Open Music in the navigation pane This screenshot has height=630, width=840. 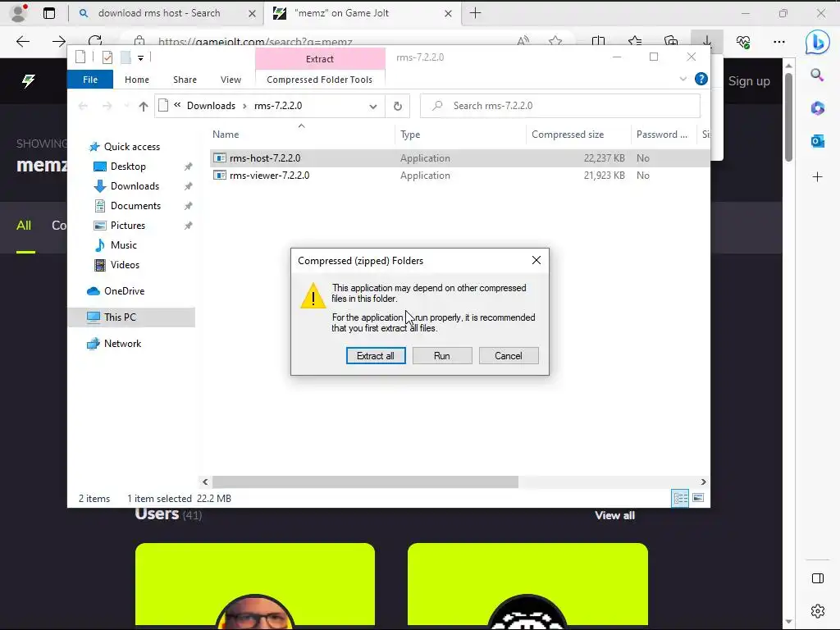coord(123,245)
